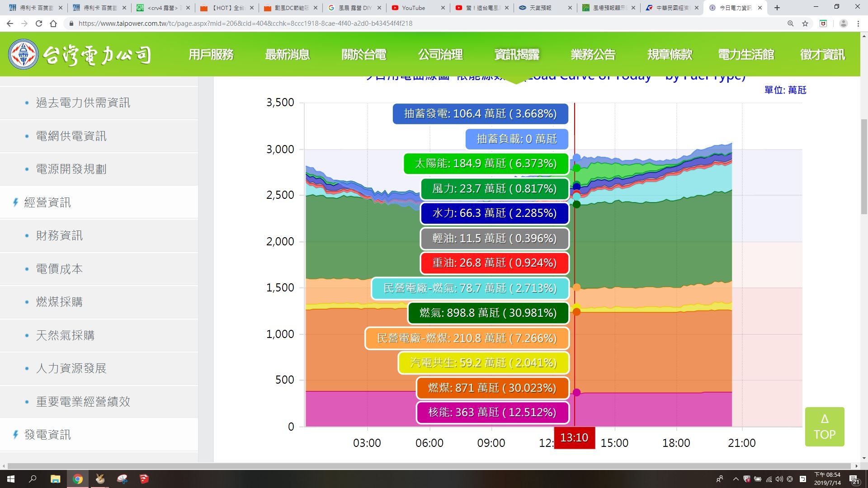Click the horizontal page scrollbar

tap(429, 466)
